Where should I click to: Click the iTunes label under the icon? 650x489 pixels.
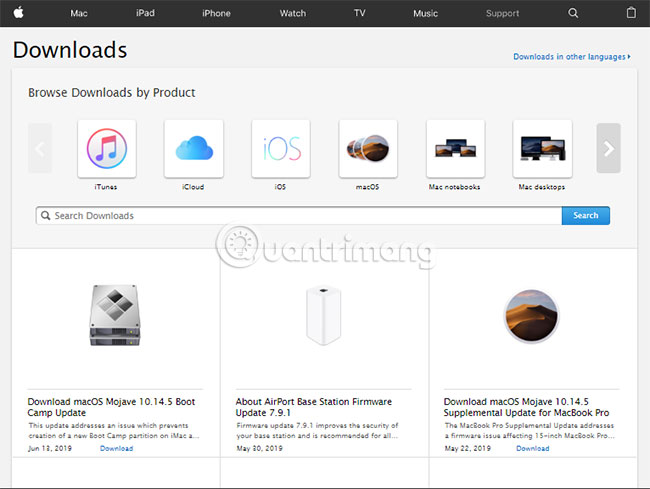coord(106,187)
